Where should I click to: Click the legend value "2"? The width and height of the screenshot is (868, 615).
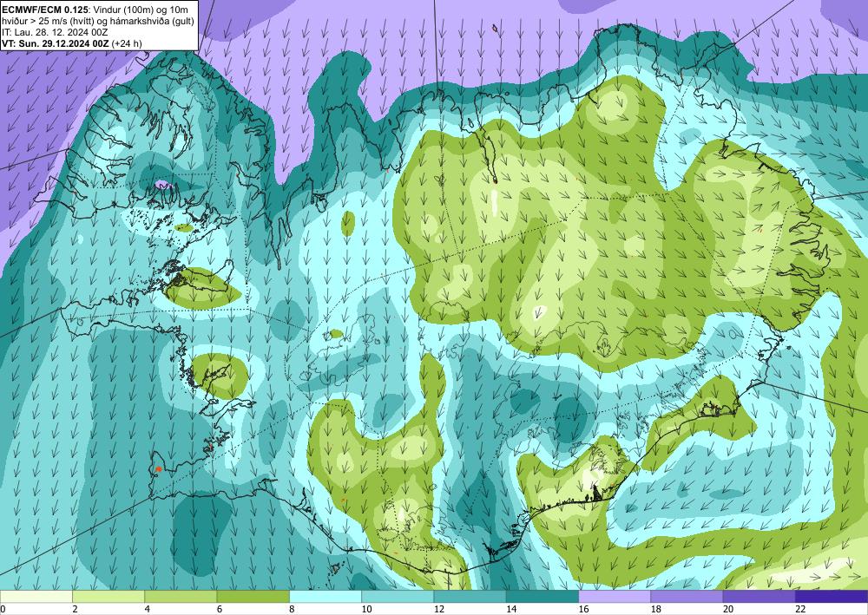point(75,609)
